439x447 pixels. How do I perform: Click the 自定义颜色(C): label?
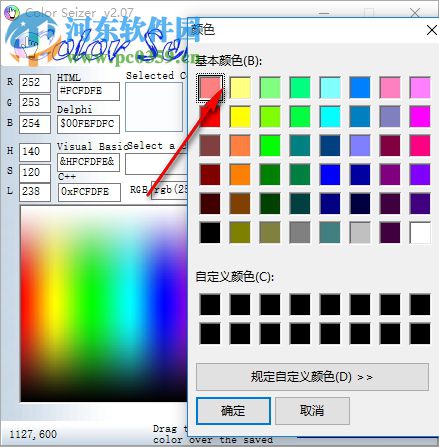234,277
